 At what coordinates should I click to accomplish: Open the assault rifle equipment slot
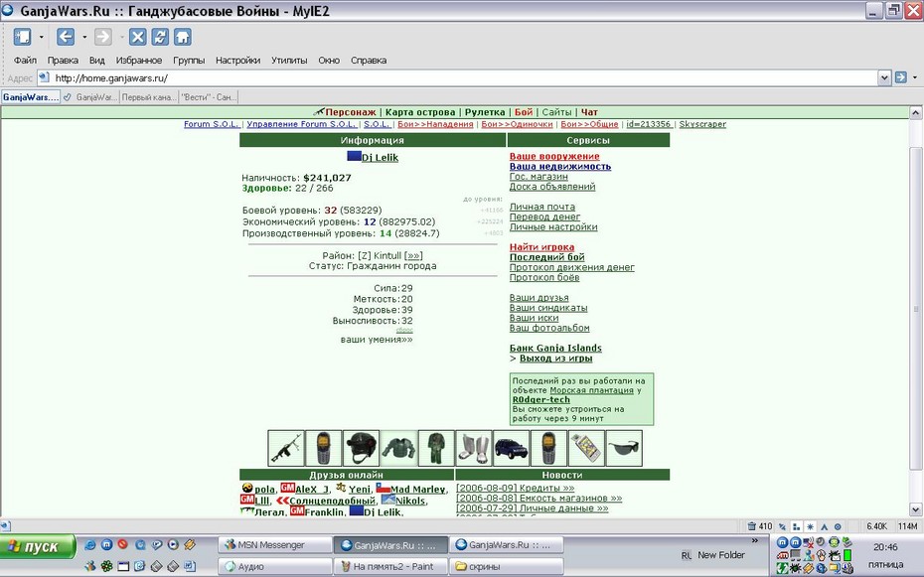pos(286,448)
